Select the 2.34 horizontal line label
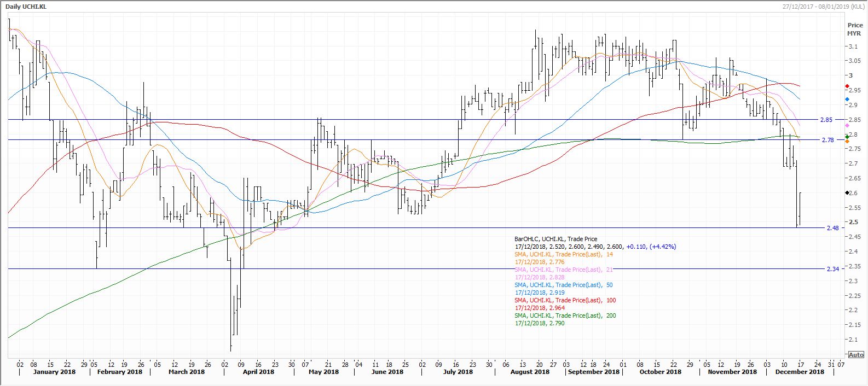868x386 pixels. 832,269
